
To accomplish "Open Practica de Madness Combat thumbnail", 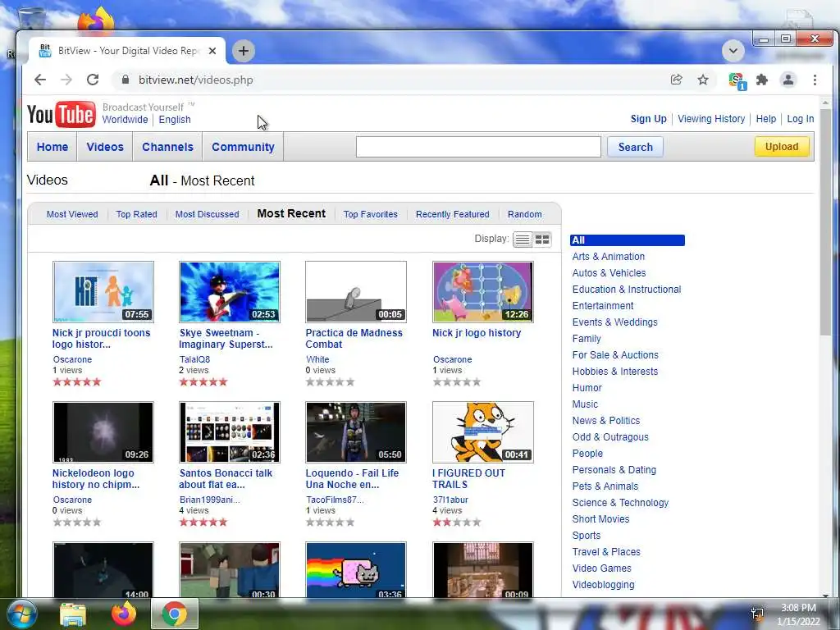I will 356,292.
